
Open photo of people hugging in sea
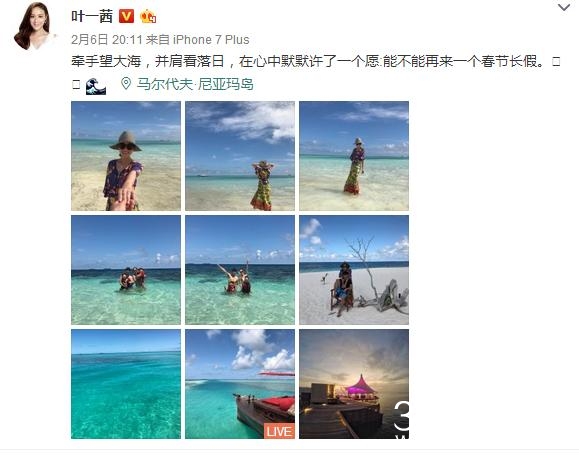click(126, 270)
